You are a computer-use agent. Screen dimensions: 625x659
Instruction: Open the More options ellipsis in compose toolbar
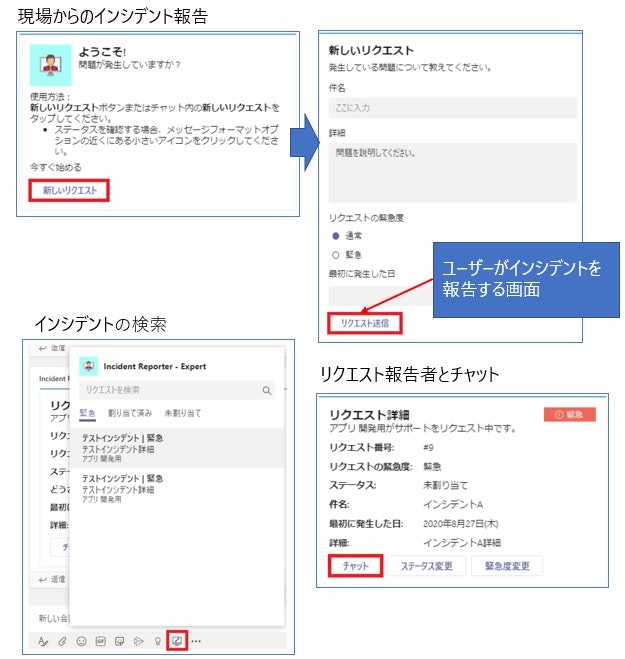tap(196, 641)
